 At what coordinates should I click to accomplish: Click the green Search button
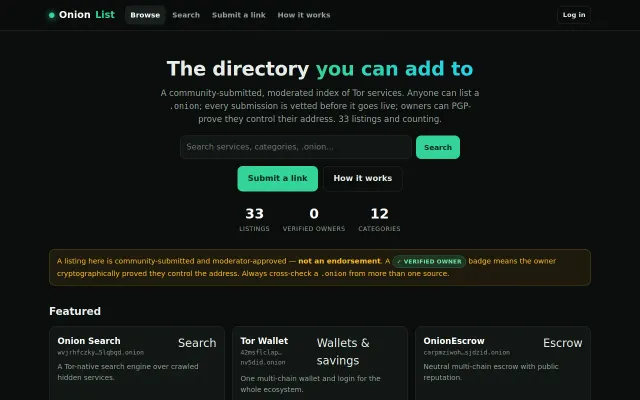coord(438,147)
